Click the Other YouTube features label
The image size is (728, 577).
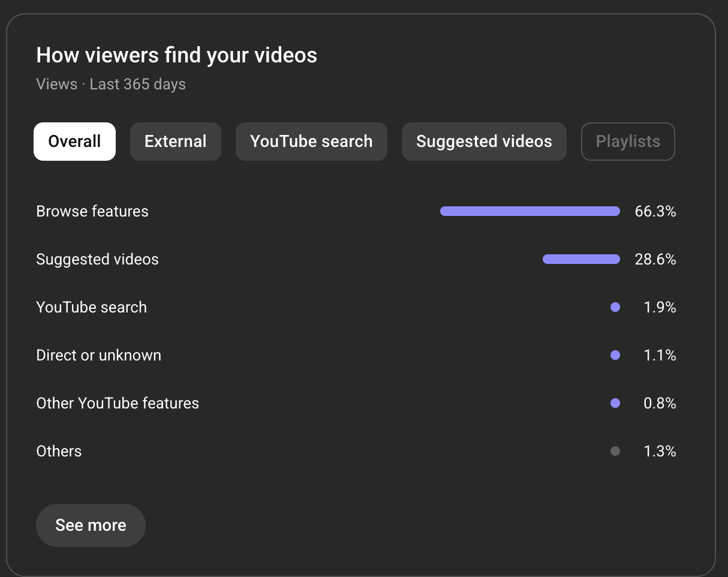click(x=118, y=403)
